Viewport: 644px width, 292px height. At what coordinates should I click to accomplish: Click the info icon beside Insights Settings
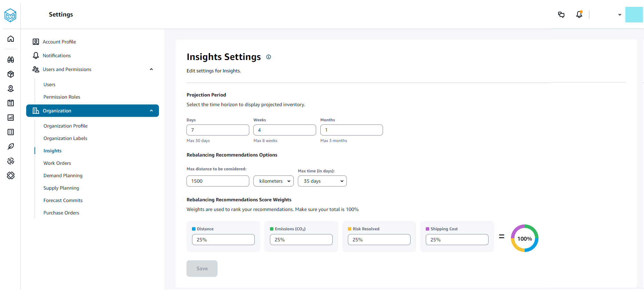coord(269,57)
